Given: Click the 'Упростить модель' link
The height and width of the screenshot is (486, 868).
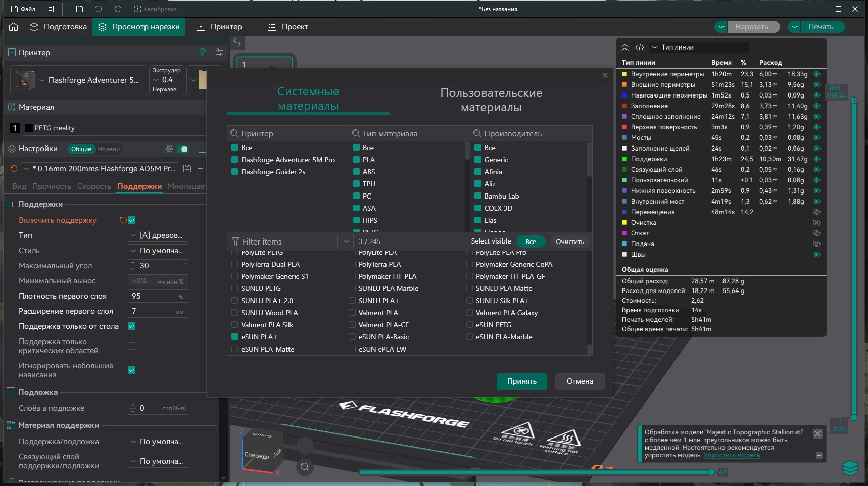Looking at the screenshot, I should click(732, 455).
